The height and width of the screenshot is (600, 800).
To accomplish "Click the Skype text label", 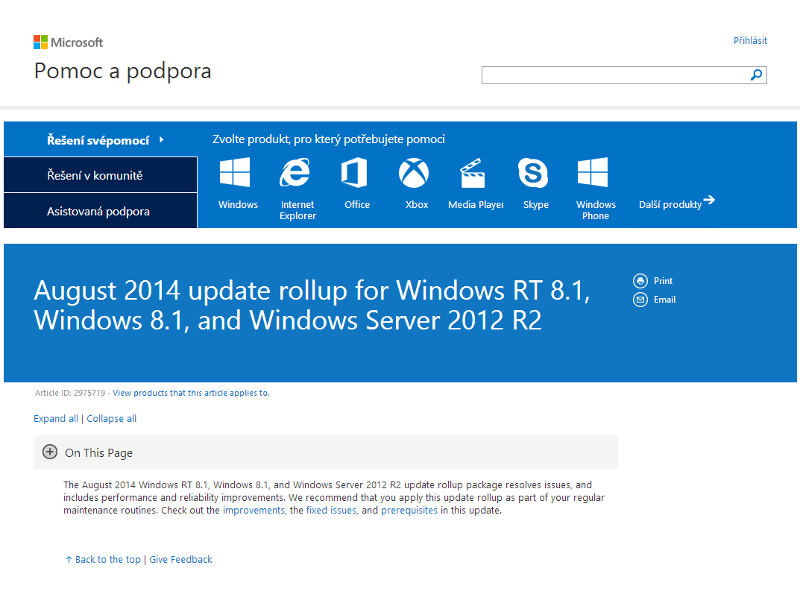I will click(x=536, y=205).
